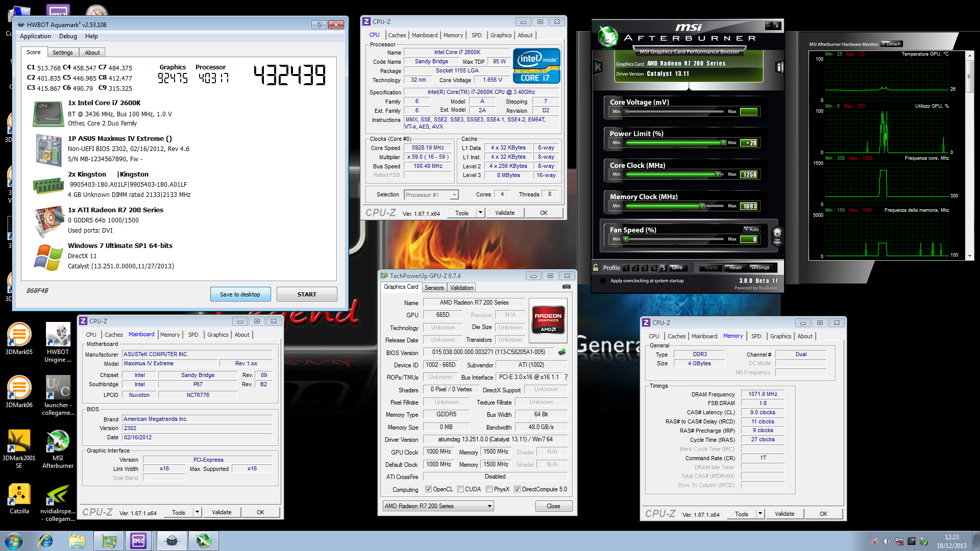Toggle Apply overclocking at system startup
Image resolution: width=980 pixels, height=551 pixels.
coord(603,281)
